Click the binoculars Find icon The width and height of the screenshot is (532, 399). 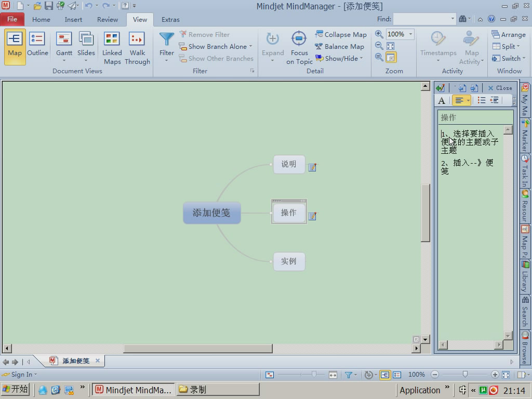point(462,19)
